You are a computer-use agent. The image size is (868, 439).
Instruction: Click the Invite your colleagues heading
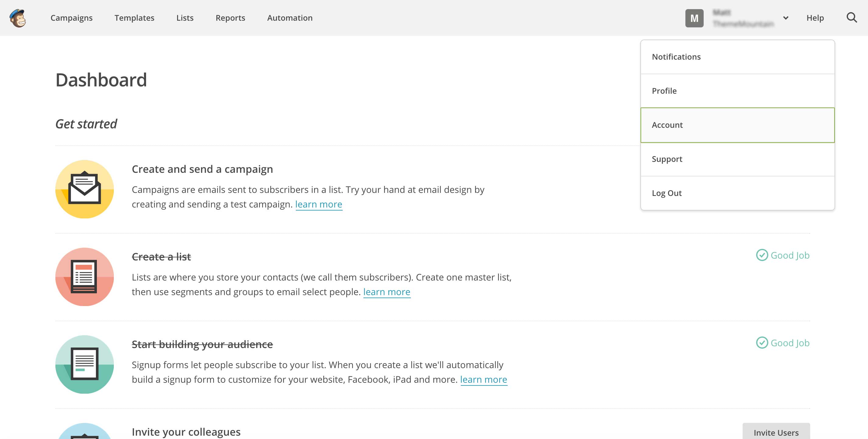point(186,432)
